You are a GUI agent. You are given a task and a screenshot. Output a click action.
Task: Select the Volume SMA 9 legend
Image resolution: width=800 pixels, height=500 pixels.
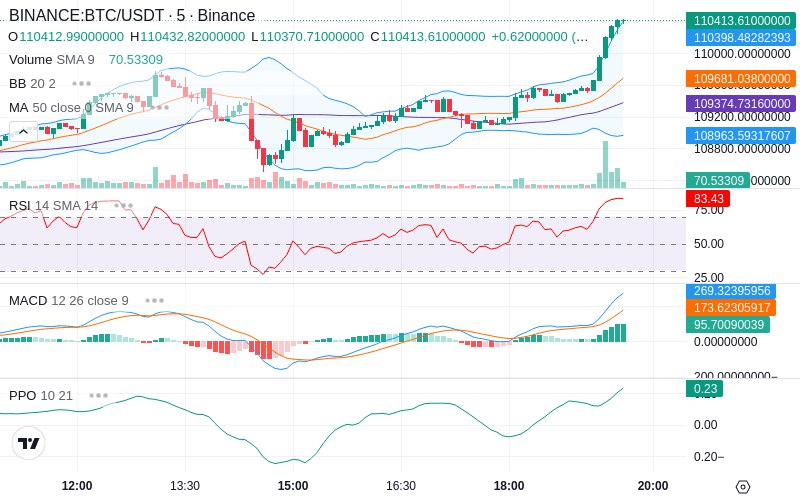point(52,60)
